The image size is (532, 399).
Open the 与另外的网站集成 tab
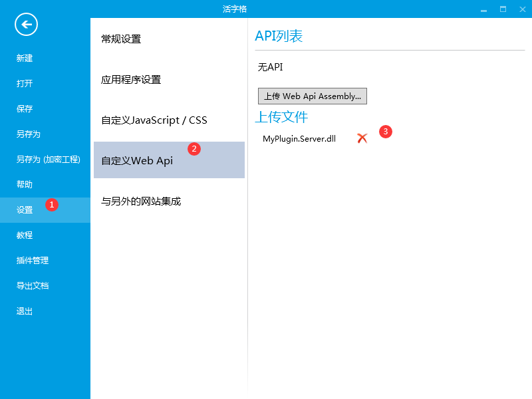(x=169, y=201)
